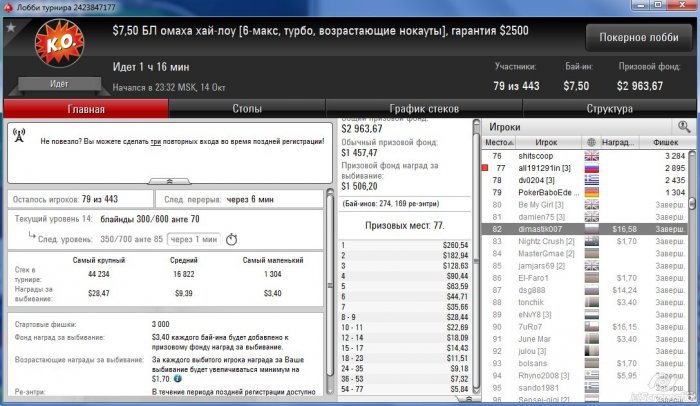Select player row shitscoop
The image size is (700, 406).
click(585, 156)
